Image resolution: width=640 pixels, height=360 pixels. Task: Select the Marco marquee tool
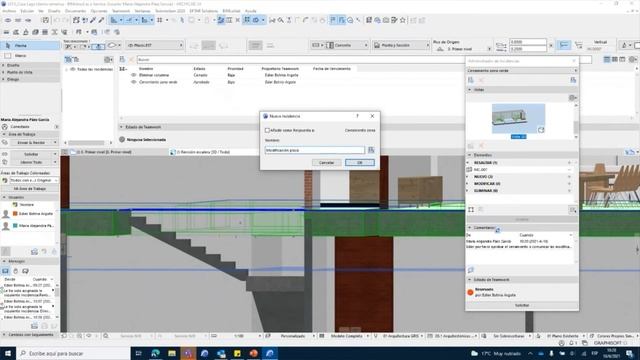coord(30,56)
